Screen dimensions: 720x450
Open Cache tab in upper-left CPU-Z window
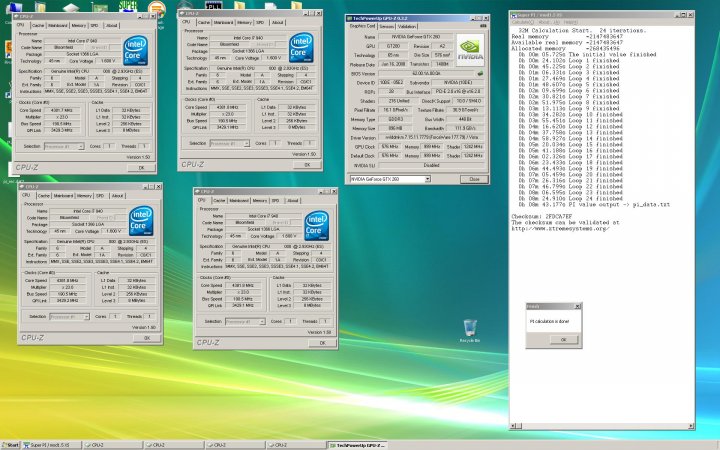coord(38,26)
